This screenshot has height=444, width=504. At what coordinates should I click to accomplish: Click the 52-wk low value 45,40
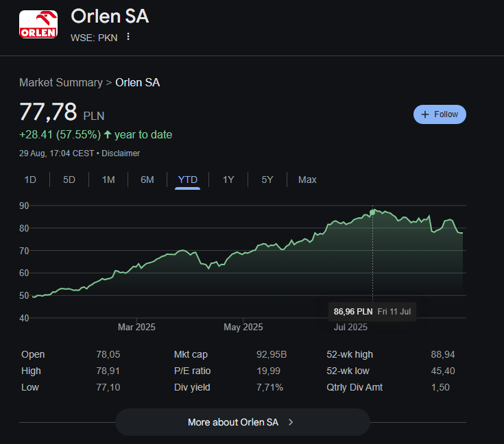[x=443, y=371]
